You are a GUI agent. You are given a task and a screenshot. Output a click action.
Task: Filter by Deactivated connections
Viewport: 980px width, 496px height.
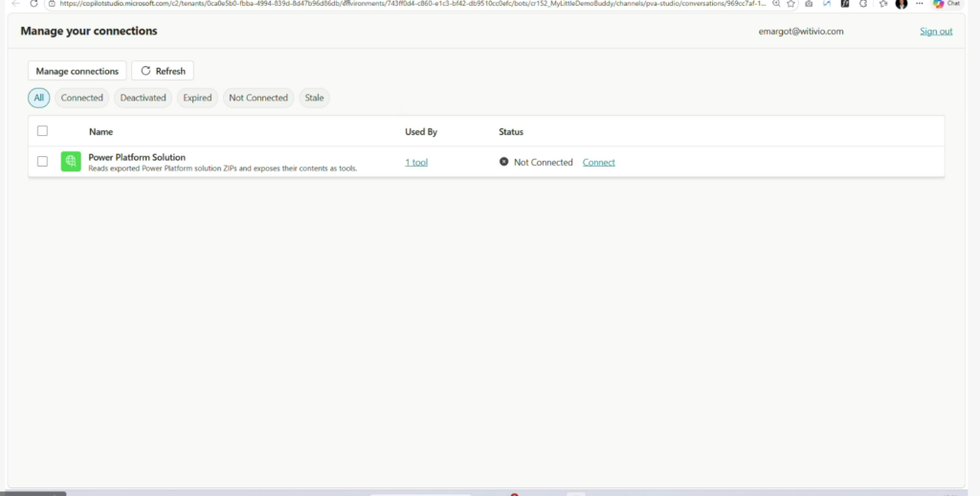point(144,98)
